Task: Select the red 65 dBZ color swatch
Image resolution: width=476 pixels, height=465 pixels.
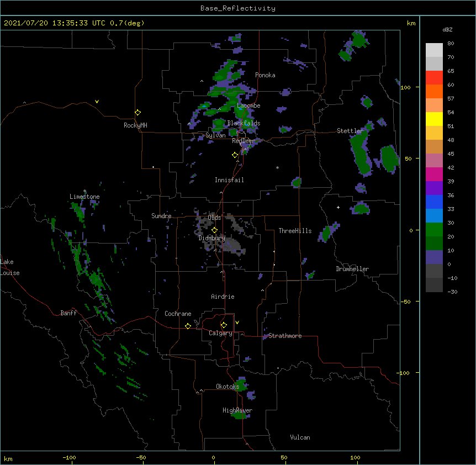Action: pos(434,77)
